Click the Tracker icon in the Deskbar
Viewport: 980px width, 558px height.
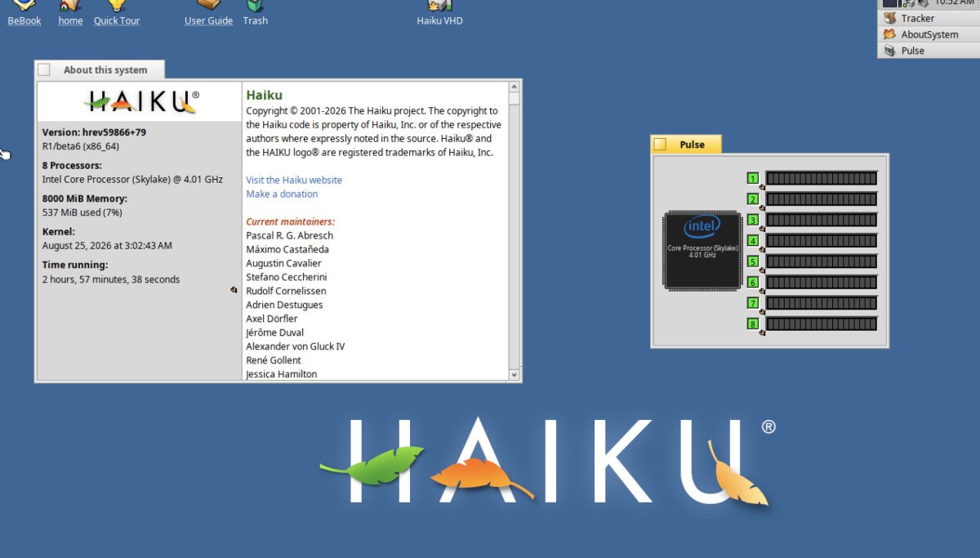(889, 18)
